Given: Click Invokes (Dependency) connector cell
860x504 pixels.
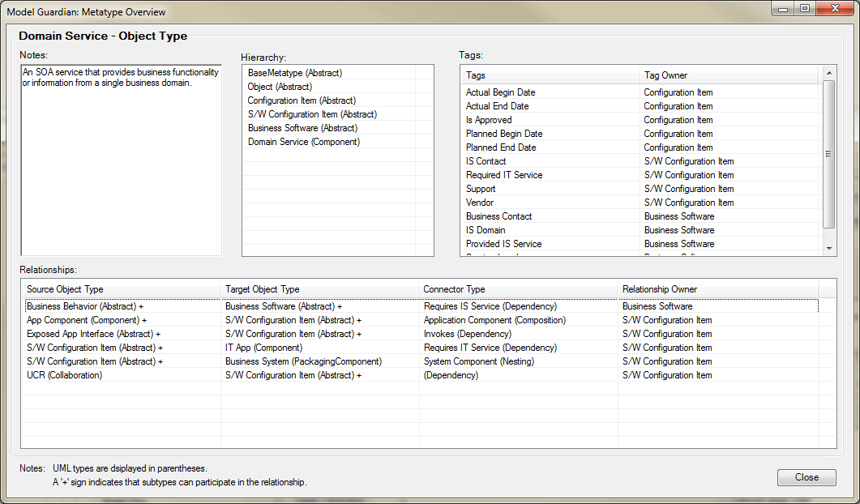Looking at the screenshot, I should [468, 334].
